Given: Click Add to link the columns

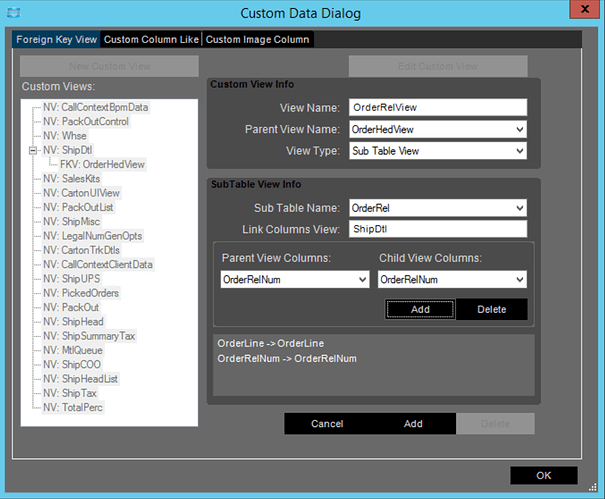Looking at the screenshot, I should [420, 309].
